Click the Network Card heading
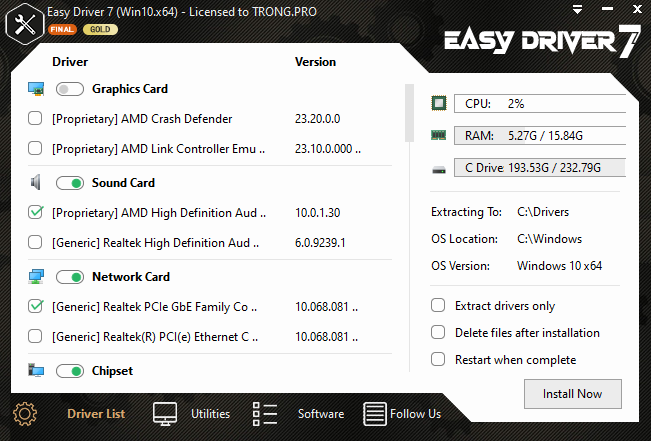This screenshot has height=442, width=652. (x=131, y=277)
